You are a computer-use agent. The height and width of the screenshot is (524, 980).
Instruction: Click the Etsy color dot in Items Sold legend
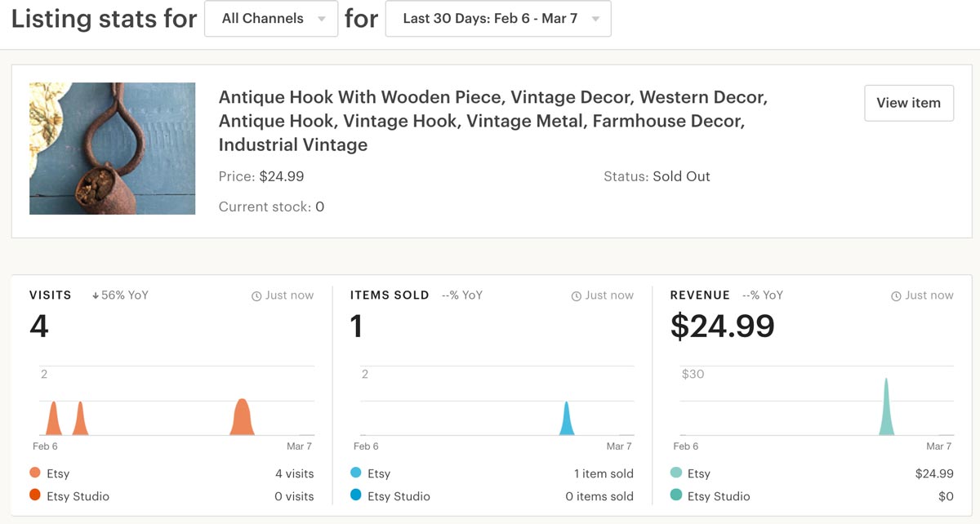(x=356, y=473)
